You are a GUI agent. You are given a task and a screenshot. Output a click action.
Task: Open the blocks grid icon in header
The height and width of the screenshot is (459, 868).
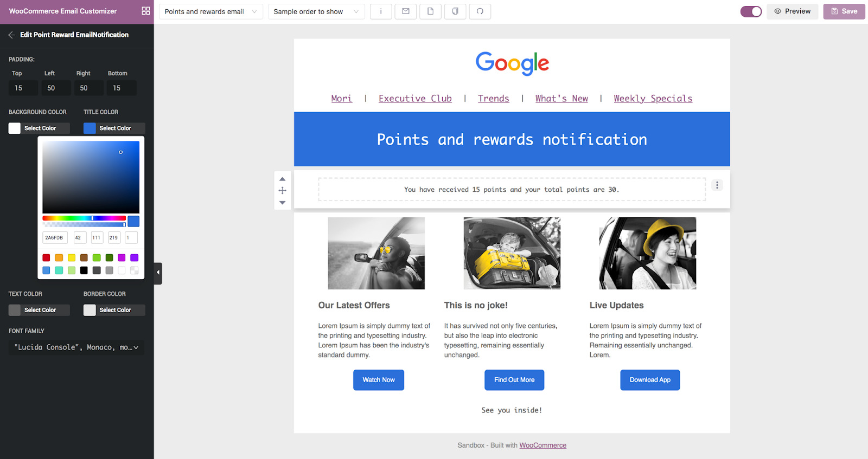(x=146, y=11)
